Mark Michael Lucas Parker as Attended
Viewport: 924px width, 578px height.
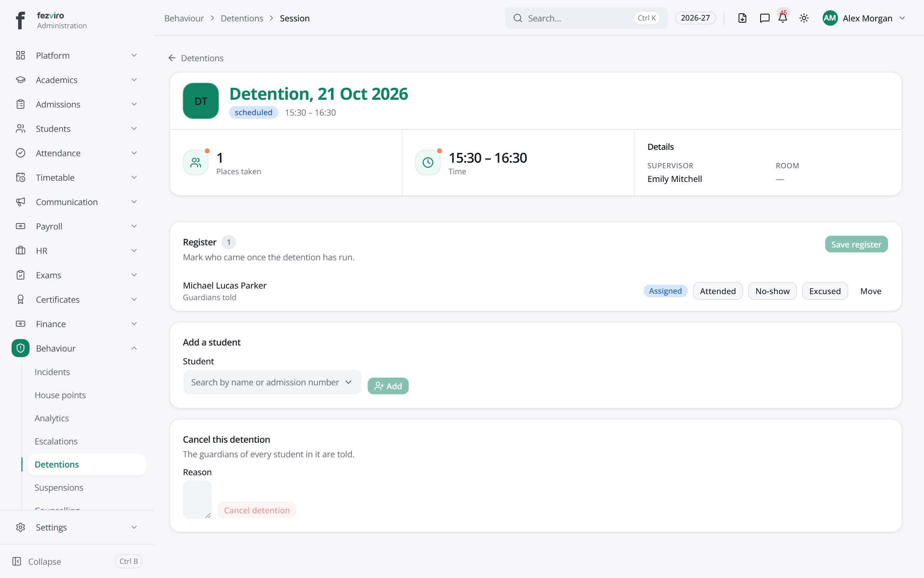pos(718,291)
